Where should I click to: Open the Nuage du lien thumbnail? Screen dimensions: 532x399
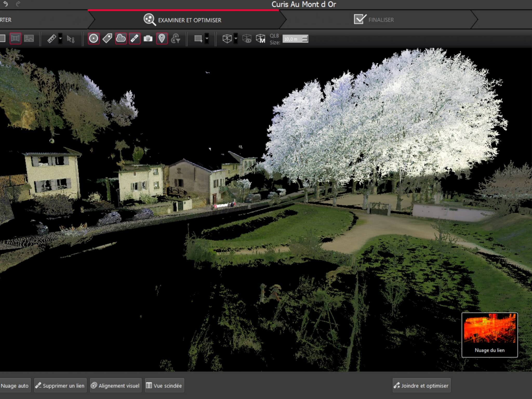pos(489,335)
